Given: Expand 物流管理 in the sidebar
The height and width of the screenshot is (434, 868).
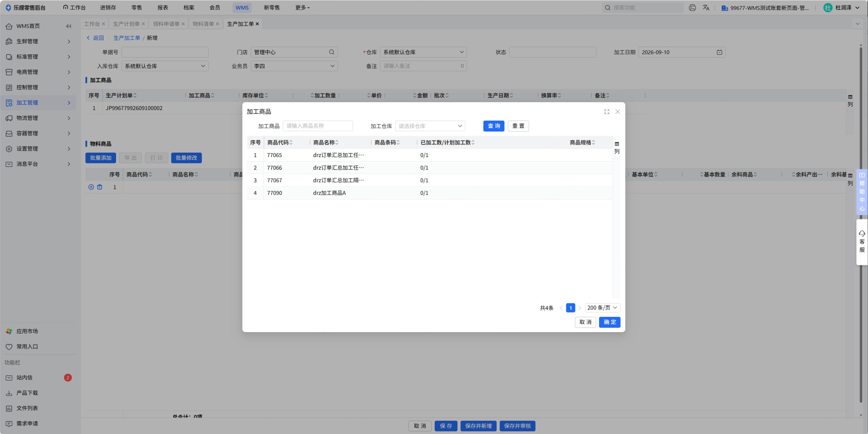Looking at the screenshot, I should [38, 118].
